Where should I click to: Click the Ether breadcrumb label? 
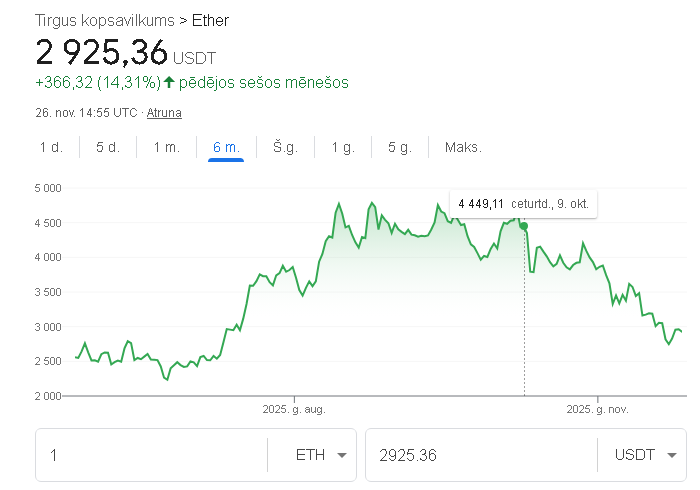(x=210, y=20)
